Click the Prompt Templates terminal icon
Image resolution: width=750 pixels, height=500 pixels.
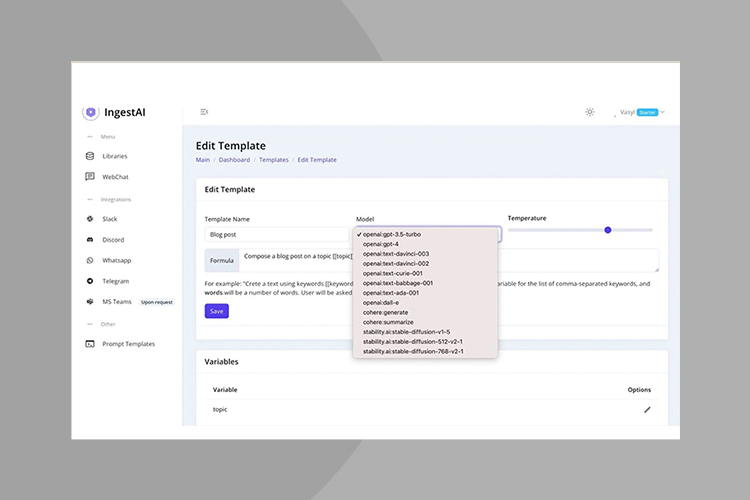click(90, 344)
